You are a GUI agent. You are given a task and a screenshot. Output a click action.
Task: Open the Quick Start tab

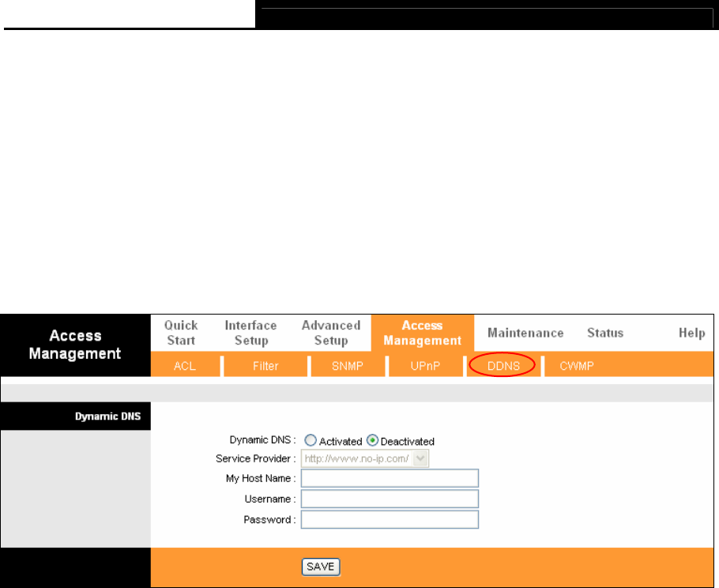(x=181, y=333)
